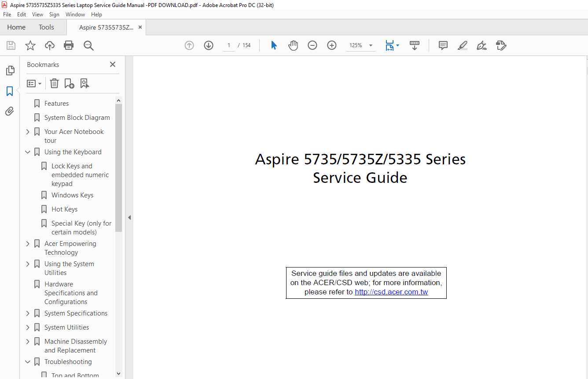Open the Edit menu
The image size is (588, 379).
[22, 15]
